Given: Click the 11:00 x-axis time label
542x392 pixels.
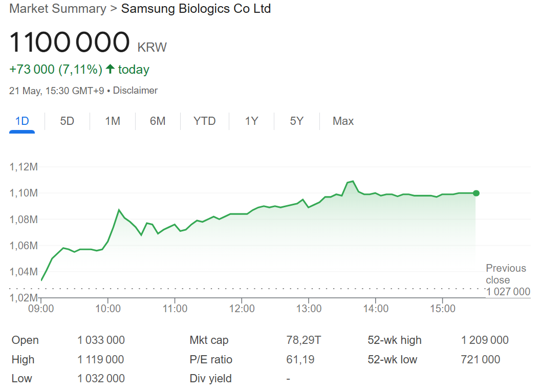Looking at the screenshot, I should [x=175, y=309].
